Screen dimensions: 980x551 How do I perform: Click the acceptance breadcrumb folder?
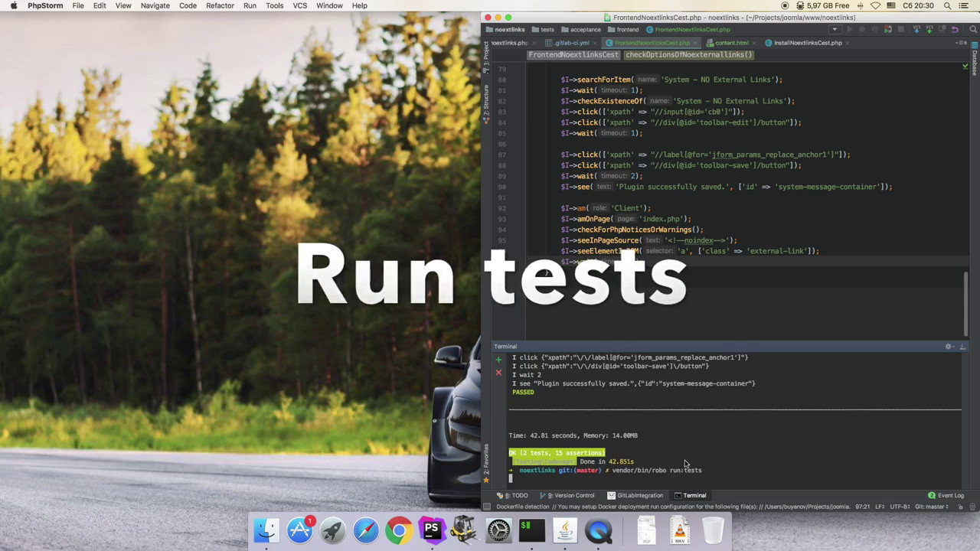tap(581, 30)
